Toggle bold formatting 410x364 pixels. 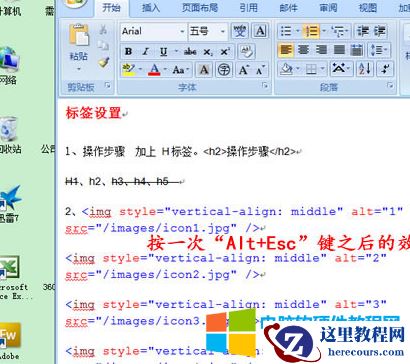(128, 51)
